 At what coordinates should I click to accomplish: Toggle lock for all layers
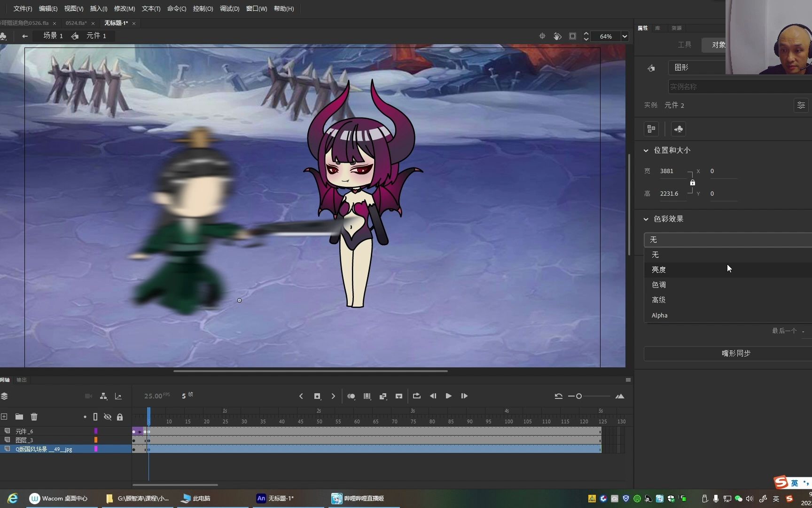click(x=120, y=417)
